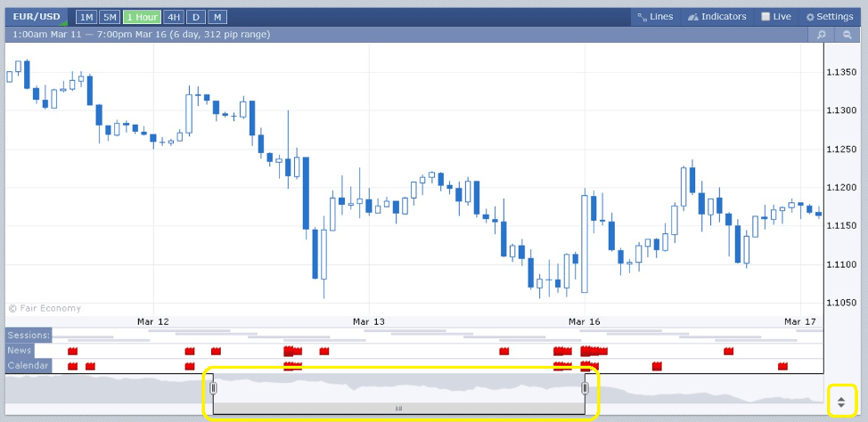Screen dimensions: 868x422
Task: Click the Mar 17 date axis label
Action: tap(800, 321)
